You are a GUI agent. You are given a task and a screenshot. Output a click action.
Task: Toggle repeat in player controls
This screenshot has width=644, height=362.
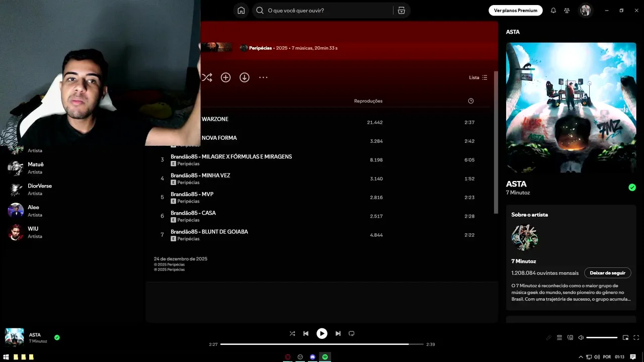coord(352,333)
